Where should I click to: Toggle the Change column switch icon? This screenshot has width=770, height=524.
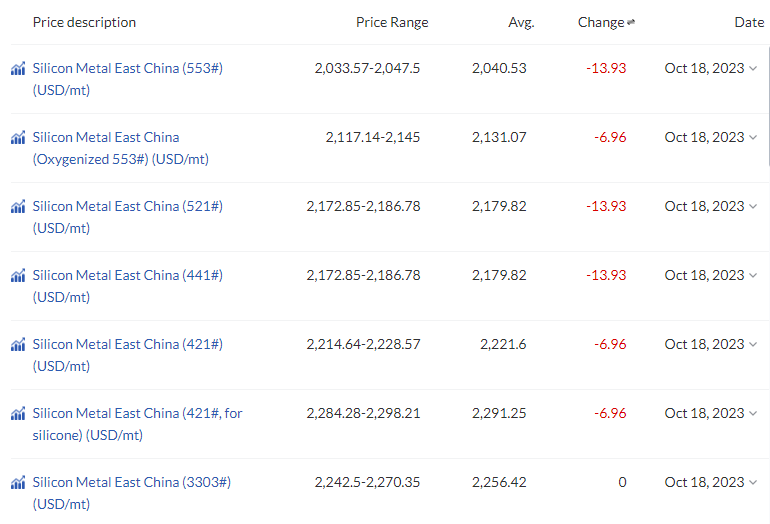[631, 22]
